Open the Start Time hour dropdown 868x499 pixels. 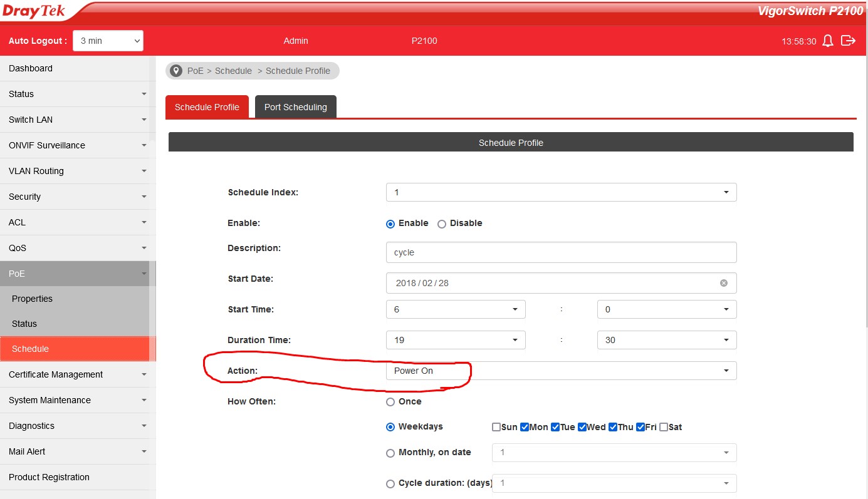point(456,309)
